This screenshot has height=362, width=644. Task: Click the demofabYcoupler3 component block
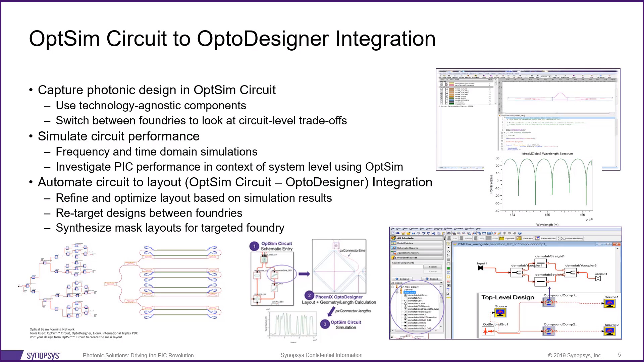[571, 273]
